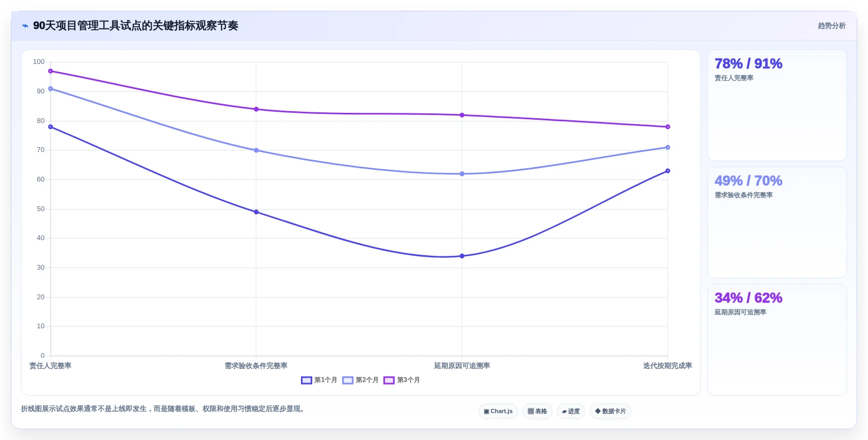Click the 需求验收条件完整率 x-axis label
868x440 pixels.
(256, 366)
